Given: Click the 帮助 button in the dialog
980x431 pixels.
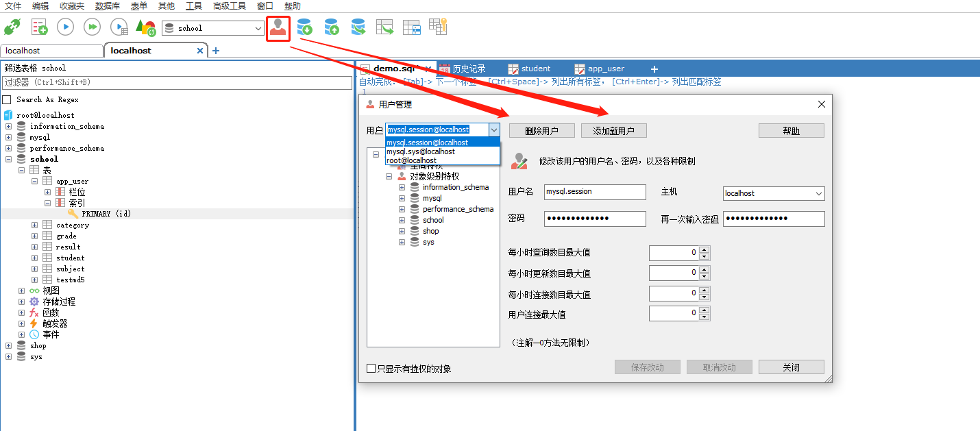Looking at the screenshot, I should [x=791, y=131].
